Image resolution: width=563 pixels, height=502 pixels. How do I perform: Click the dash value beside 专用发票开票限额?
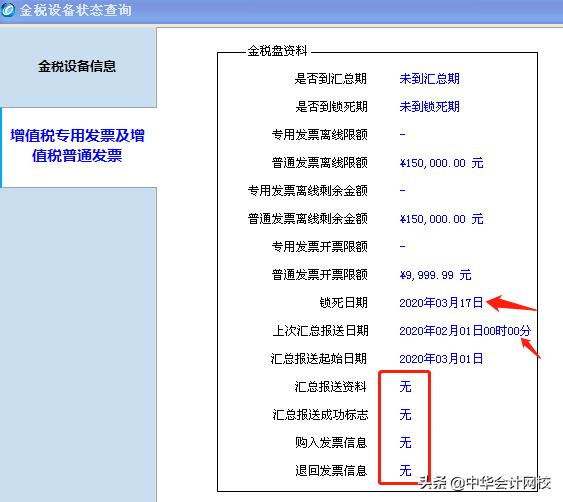(403, 246)
